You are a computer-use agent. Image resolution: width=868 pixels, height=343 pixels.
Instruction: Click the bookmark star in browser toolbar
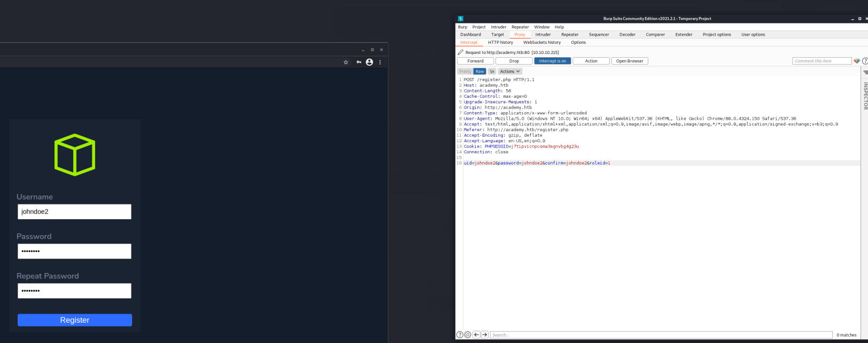click(346, 63)
